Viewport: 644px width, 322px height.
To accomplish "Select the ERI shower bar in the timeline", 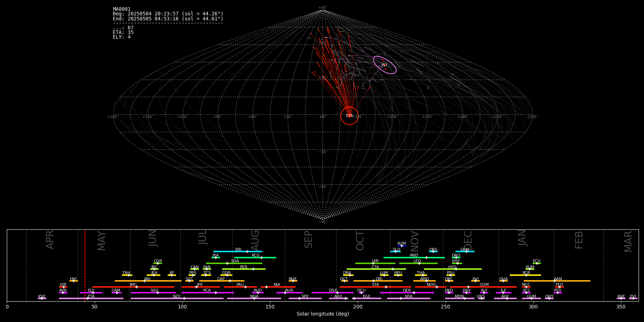I will 238,252.
